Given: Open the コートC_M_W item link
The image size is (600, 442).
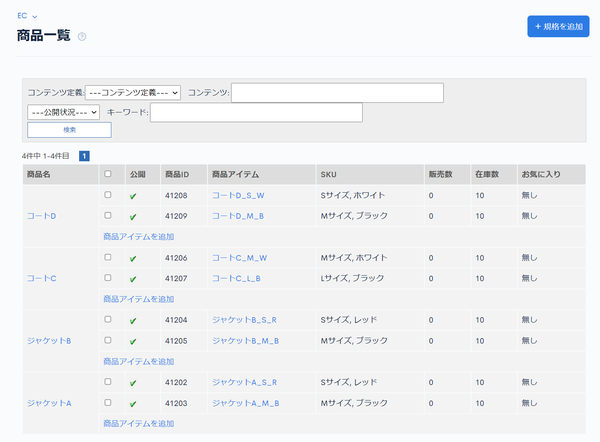Looking at the screenshot, I should click(x=240, y=258).
